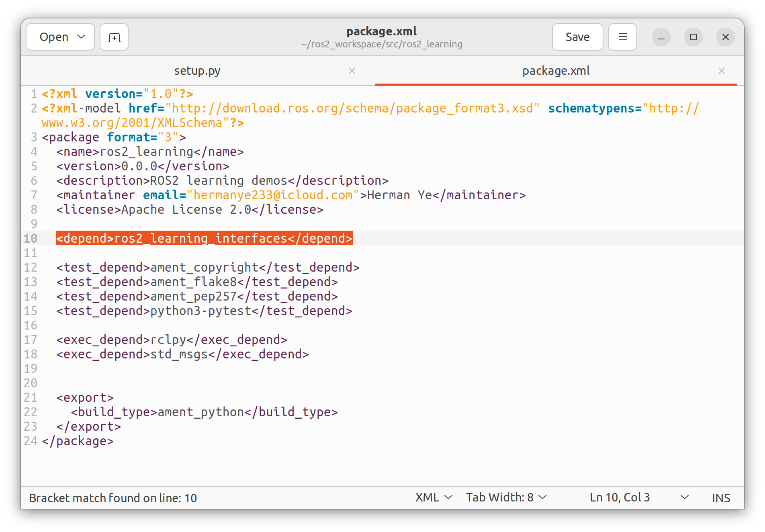Open the Tab Width: 8 dropdown
Image resolution: width=765 pixels, height=532 pixels.
pos(506,497)
